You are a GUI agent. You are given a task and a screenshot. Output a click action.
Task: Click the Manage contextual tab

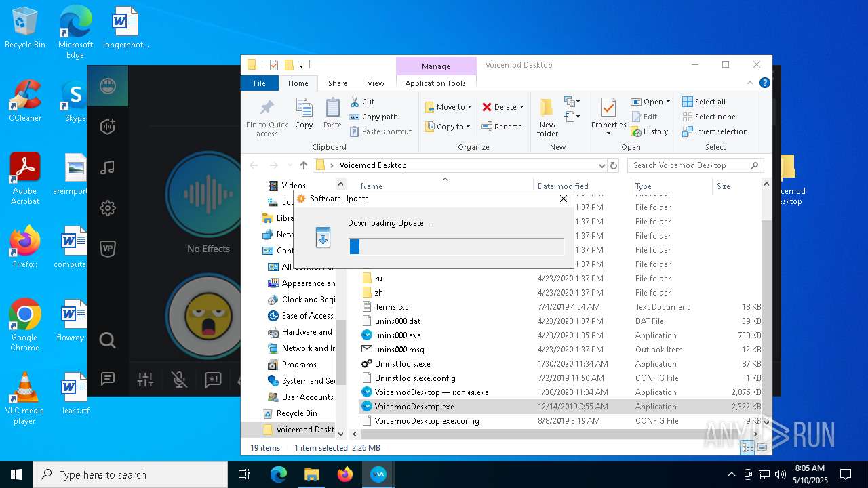tap(435, 66)
